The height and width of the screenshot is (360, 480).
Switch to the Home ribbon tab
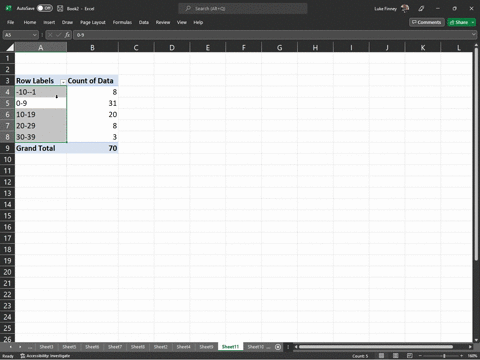coord(30,22)
